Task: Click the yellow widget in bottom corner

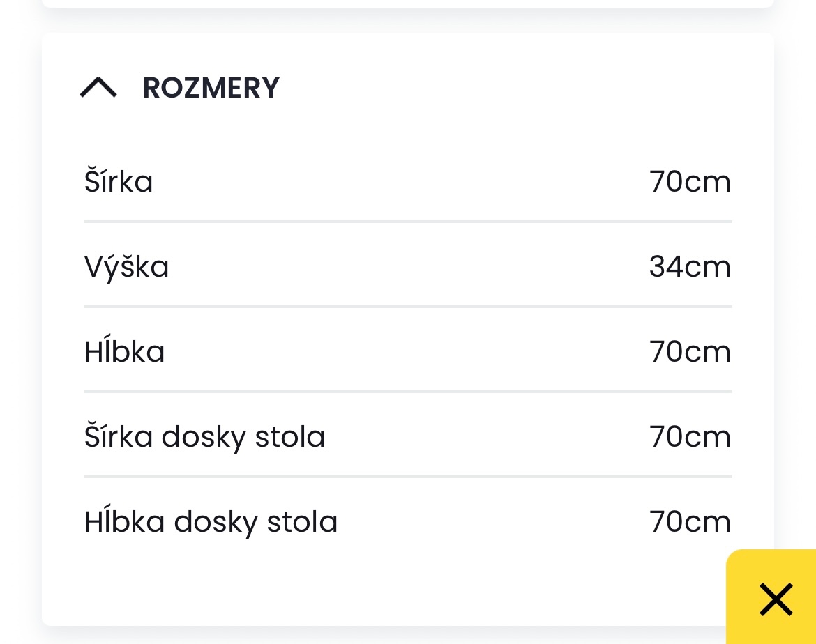Action: click(x=775, y=599)
